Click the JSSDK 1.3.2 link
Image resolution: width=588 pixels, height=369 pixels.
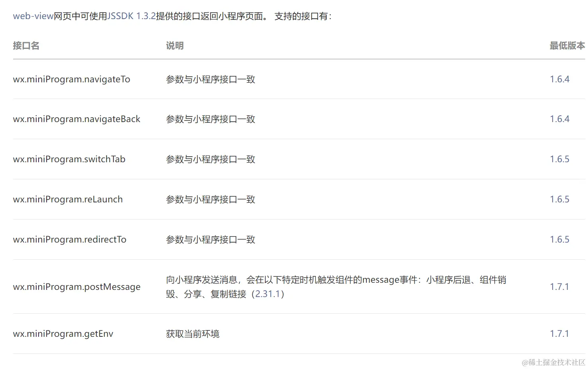[x=131, y=16]
